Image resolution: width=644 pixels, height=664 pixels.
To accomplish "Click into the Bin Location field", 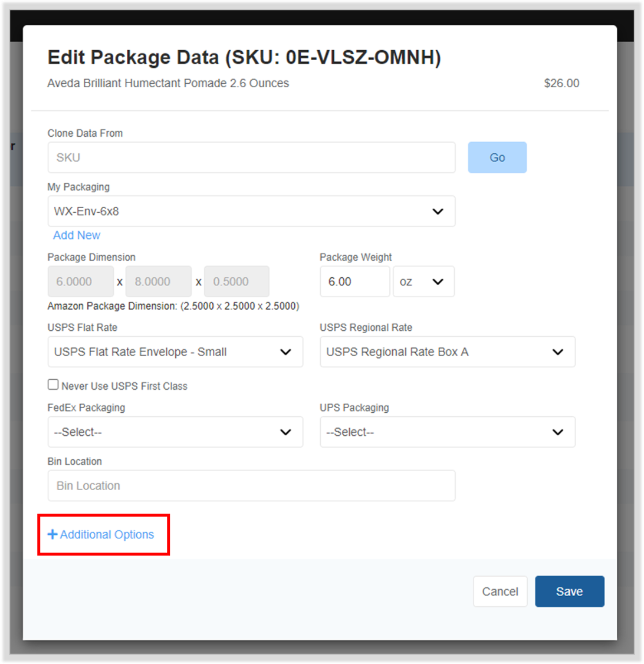I will 251,486.
